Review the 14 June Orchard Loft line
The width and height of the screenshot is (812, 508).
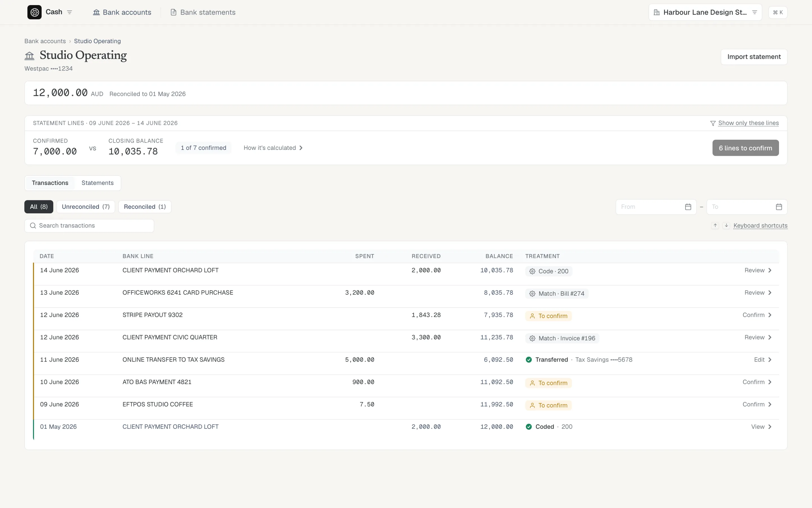coord(758,270)
